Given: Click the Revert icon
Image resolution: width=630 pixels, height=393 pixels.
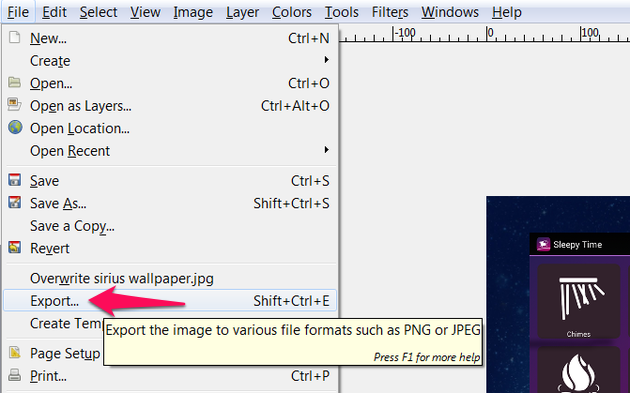Looking at the screenshot, I should pyautogui.click(x=15, y=247).
